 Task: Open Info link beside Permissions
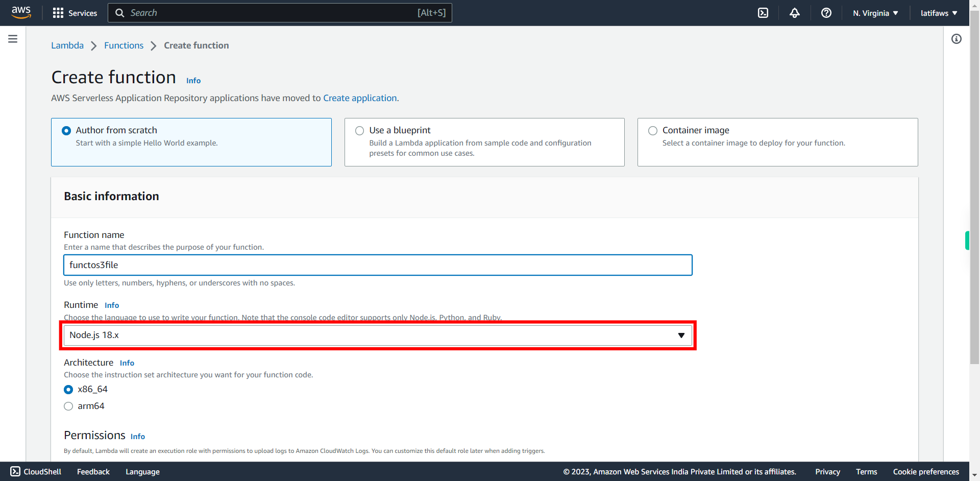point(138,437)
